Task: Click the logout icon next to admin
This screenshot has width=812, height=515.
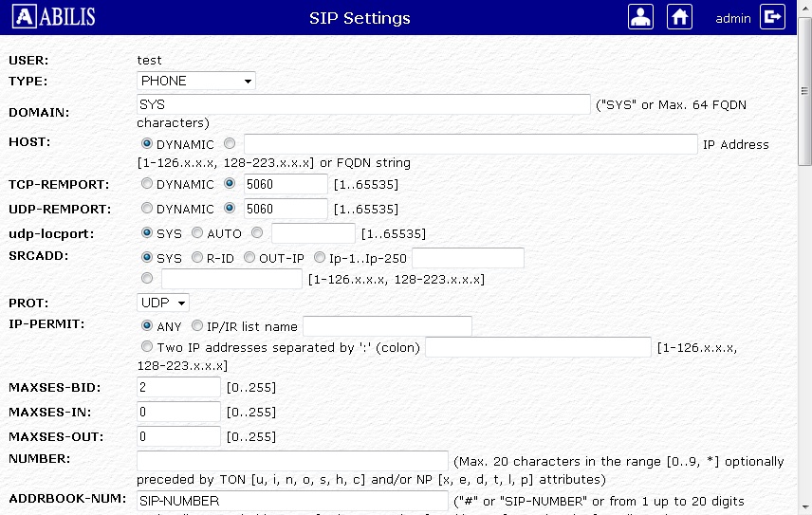Action: (773, 17)
